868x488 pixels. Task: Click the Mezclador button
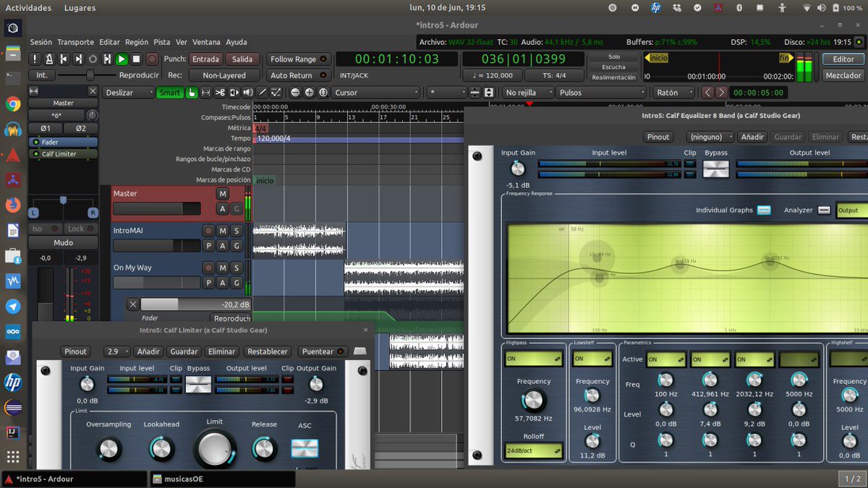click(843, 75)
